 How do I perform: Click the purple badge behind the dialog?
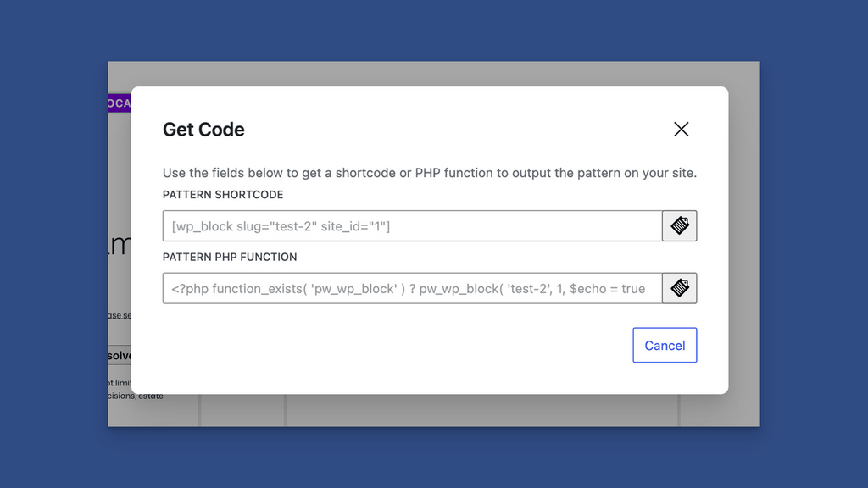(119, 103)
